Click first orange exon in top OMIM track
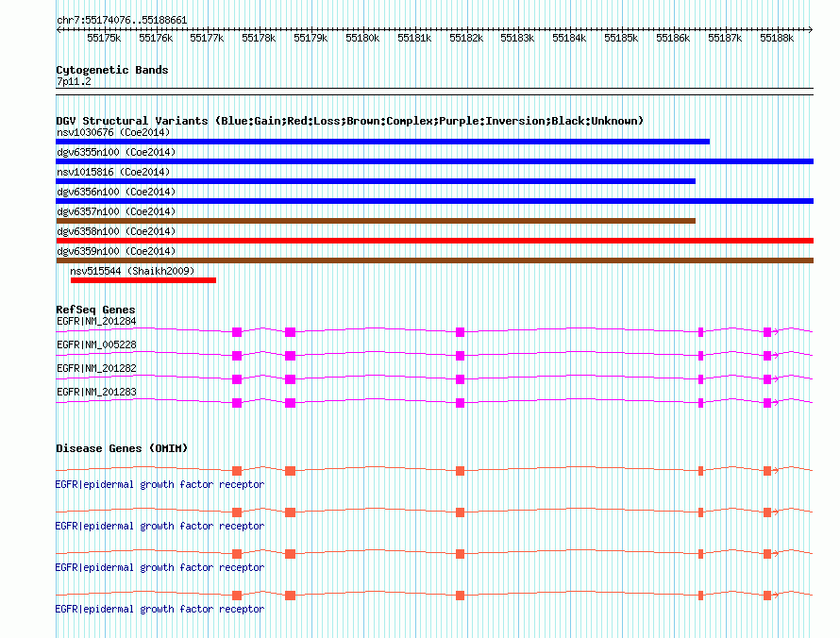This screenshot has width=840, height=638. 237,471
